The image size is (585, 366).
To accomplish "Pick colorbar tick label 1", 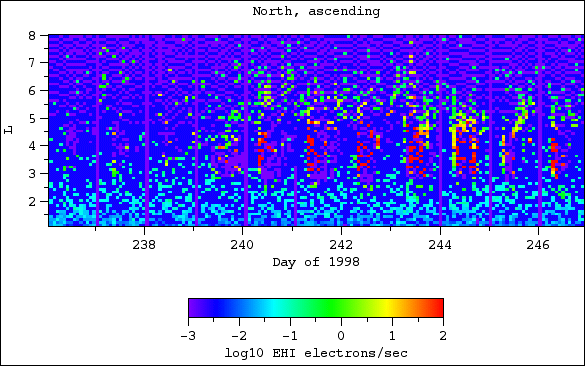I will coord(392,336).
